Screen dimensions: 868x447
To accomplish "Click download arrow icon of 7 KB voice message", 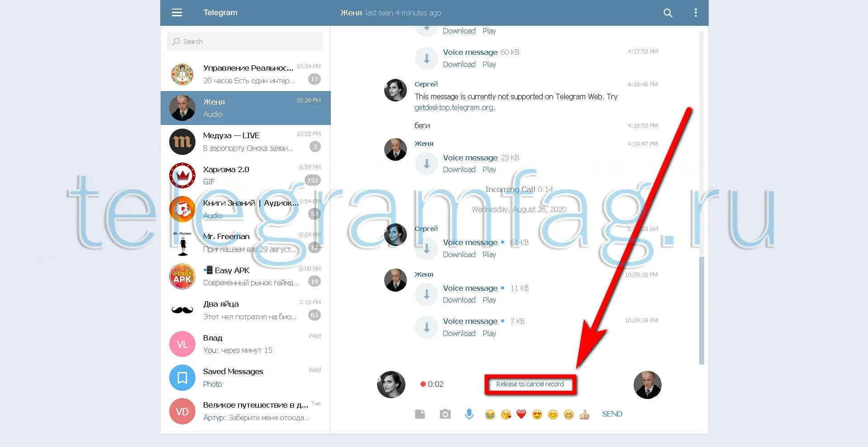I will 426,327.
